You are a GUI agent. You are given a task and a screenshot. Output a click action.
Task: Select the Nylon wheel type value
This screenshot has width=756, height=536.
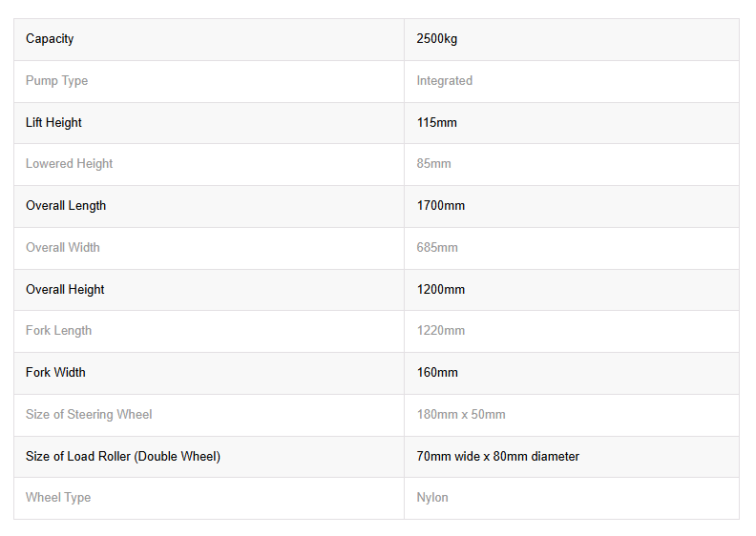pos(432,498)
